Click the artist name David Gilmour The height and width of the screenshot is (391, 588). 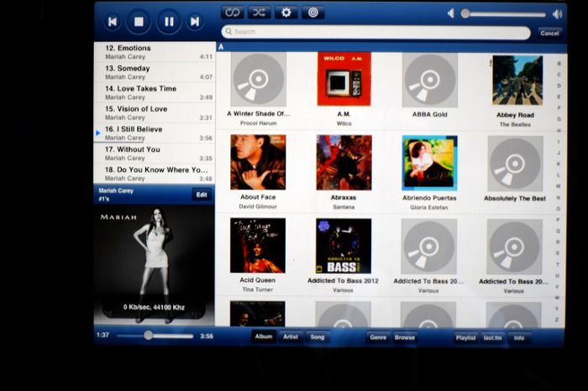258,206
